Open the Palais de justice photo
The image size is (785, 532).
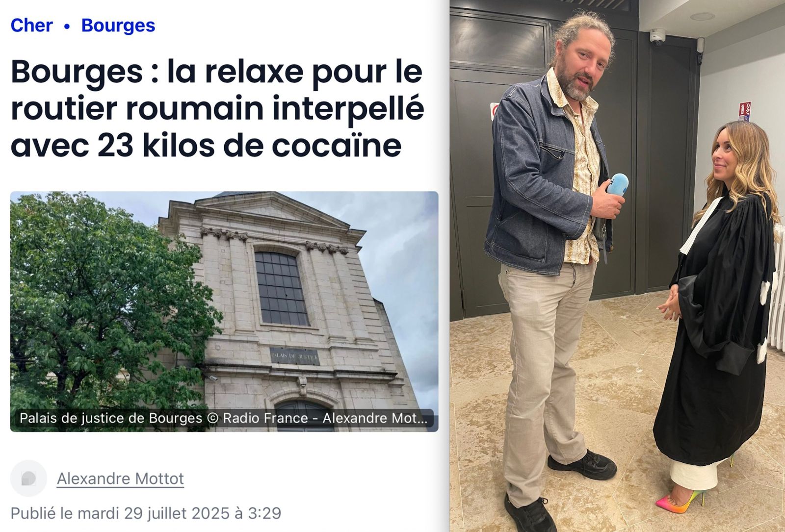(224, 311)
